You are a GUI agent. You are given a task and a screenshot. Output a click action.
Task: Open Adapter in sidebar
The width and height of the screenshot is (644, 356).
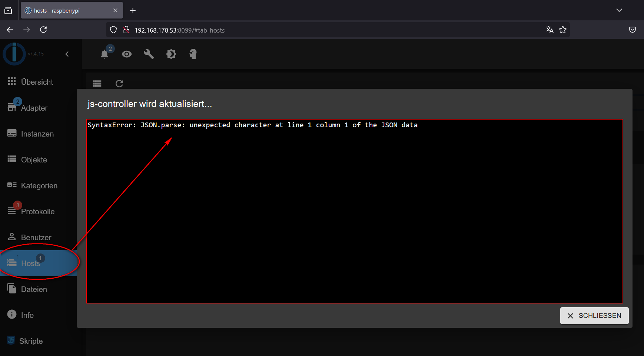point(39,108)
